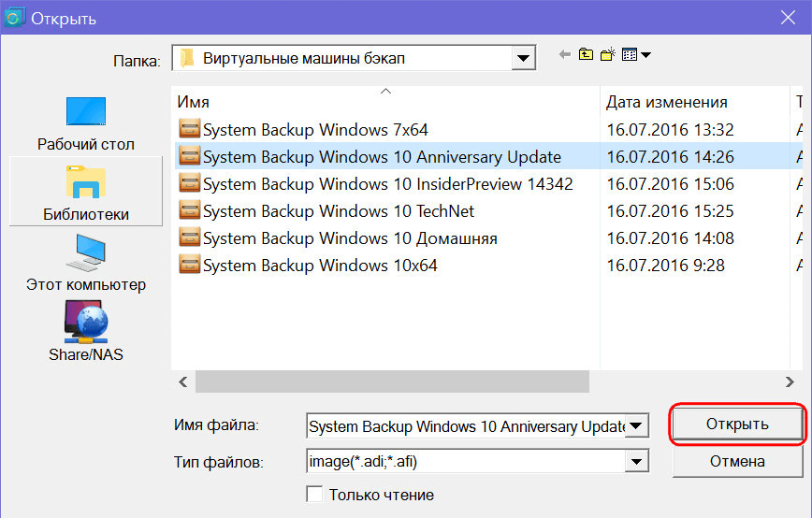Click the icon of System Backup Windows 7x64
This screenshot has width=812, height=518.
(190, 129)
